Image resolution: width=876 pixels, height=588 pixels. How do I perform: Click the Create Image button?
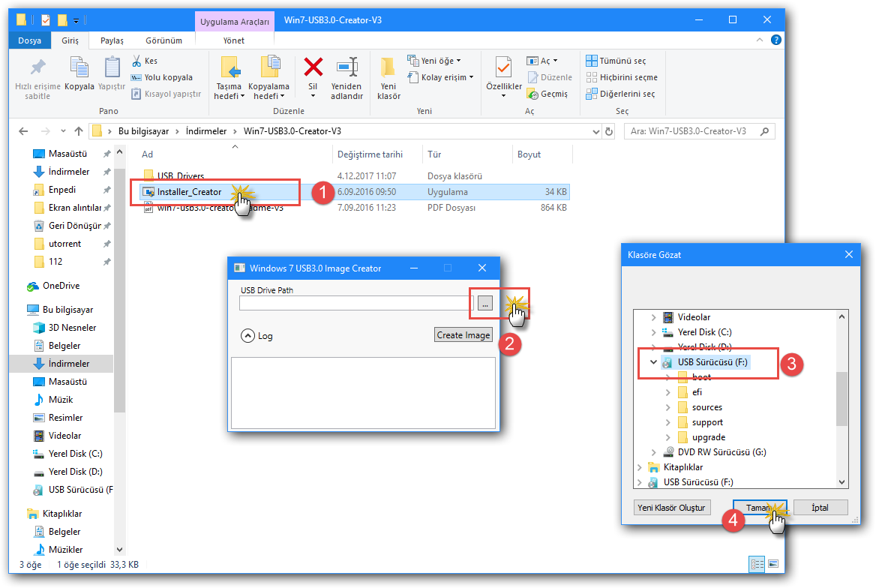click(463, 334)
